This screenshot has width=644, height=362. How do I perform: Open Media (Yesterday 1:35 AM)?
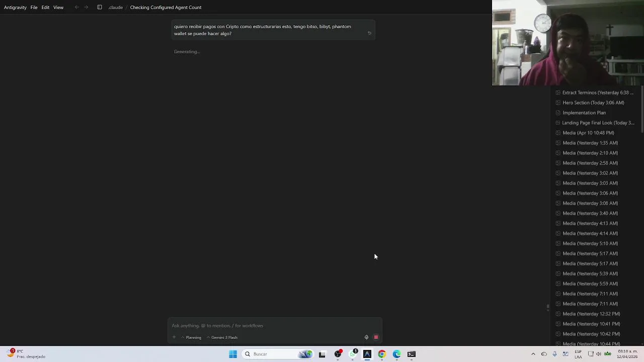tap(590, 143)
